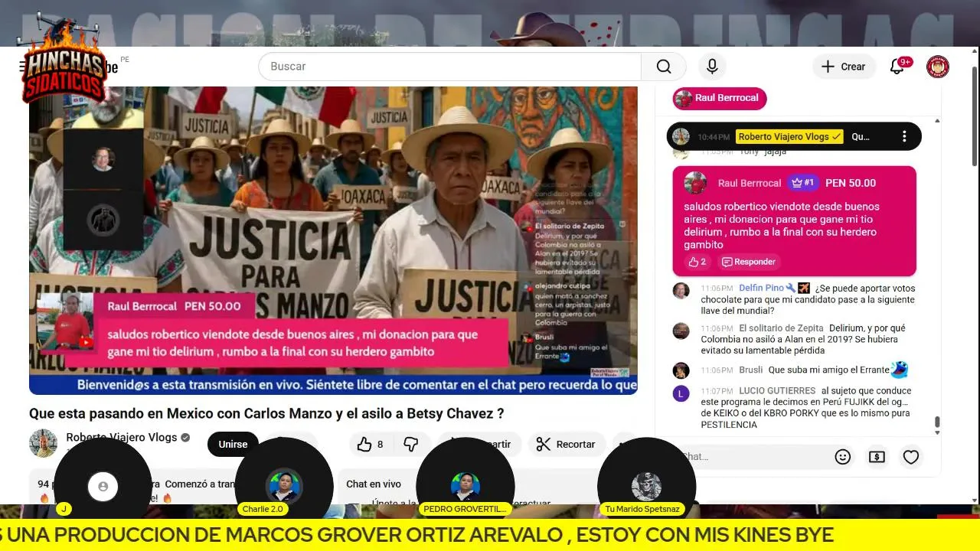Open the account avatar menu
This screenshot has height=551, width=980.
click(x=937, y=67)
